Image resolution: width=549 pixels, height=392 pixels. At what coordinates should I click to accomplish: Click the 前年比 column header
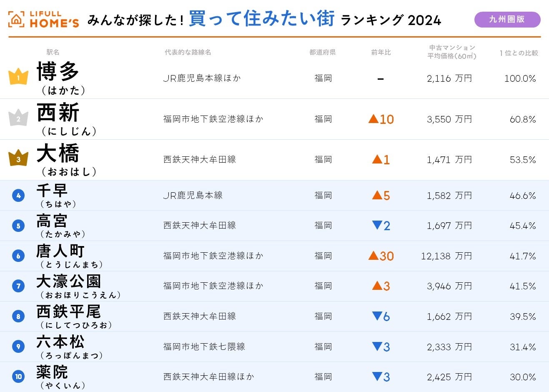coord(381,52)
